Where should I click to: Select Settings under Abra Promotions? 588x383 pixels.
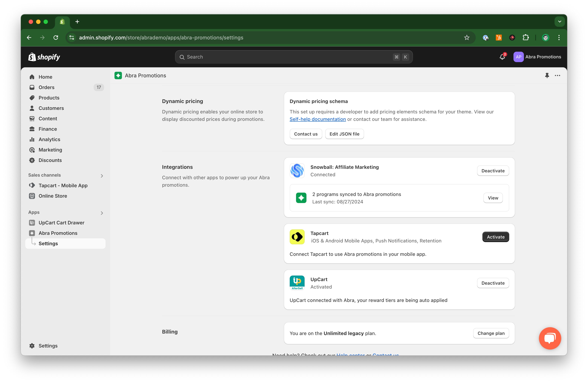click(65, 243)
